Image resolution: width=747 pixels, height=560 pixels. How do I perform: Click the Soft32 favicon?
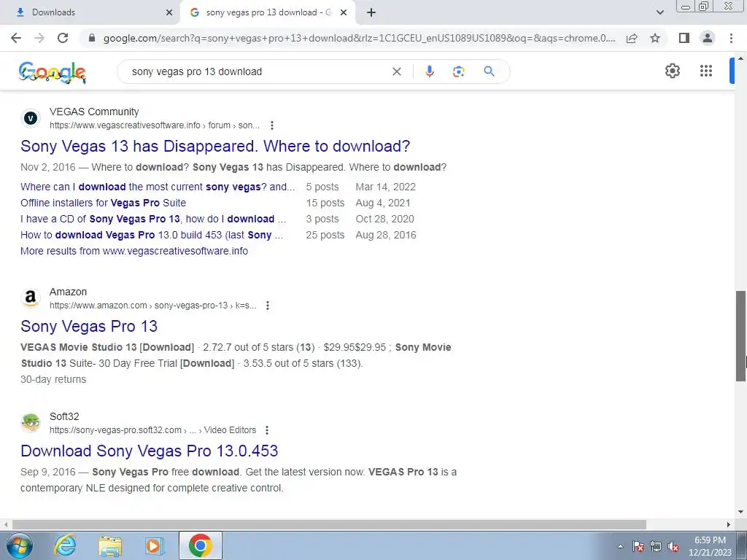31,423
